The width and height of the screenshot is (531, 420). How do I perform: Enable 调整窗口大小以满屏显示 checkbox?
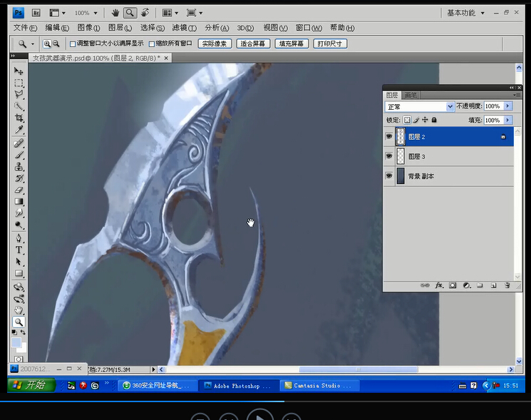73,43
